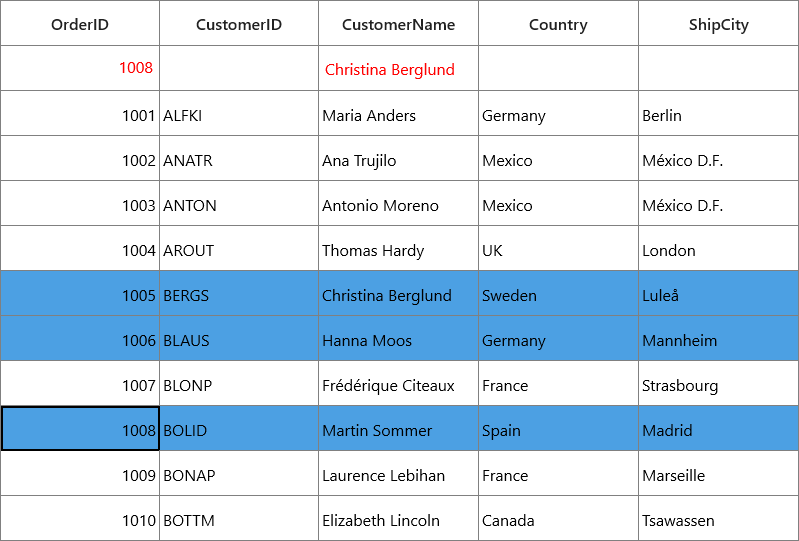Select the Antonio Moreno cell
This screenshot has height=541, width=799.
[398, 203]
